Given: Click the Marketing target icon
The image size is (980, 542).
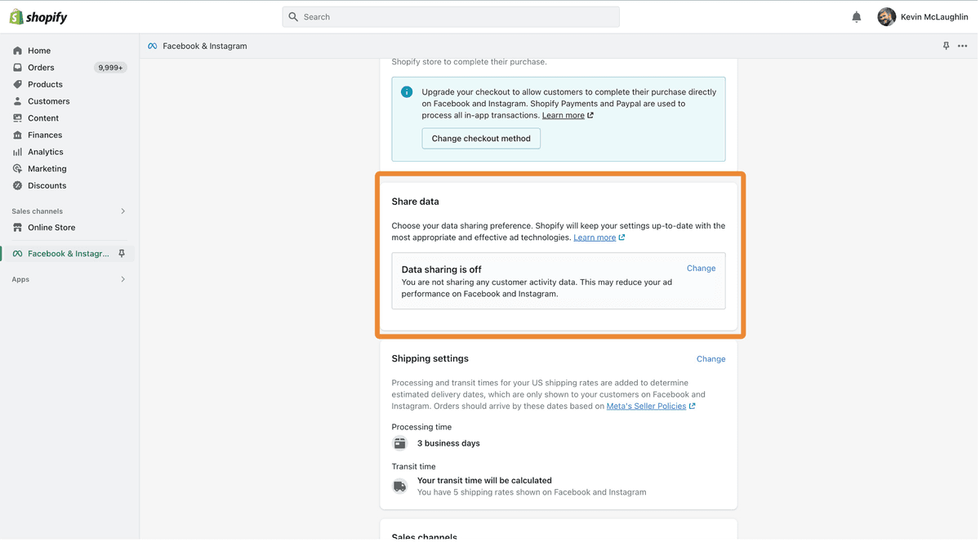Looking at the screenshot, I should (x=18, y=169).
